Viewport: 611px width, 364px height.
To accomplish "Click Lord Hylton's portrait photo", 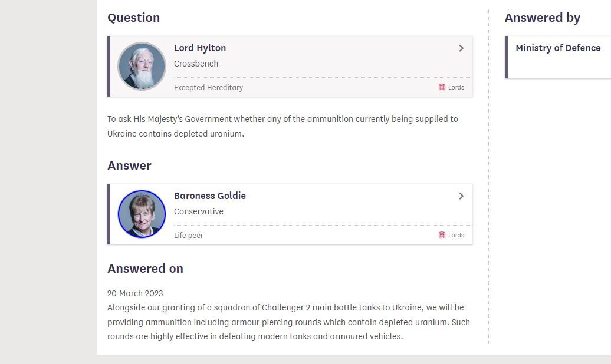I will [x=142, y=67].
